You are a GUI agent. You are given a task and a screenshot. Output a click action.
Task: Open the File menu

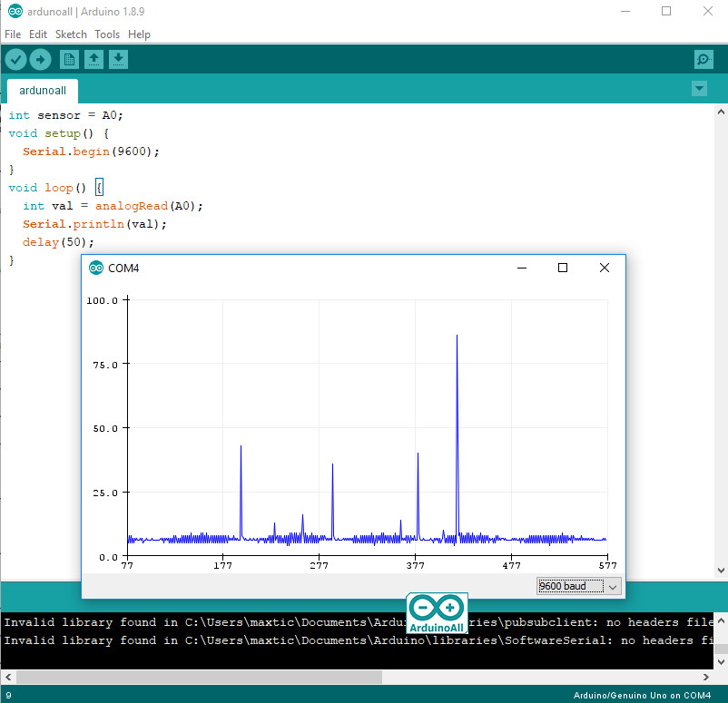tap(13, 34)
